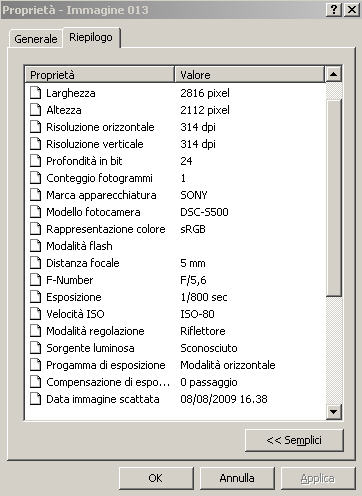Click the icon beside Modalità flash
The image size is (362, 496).
(35, 246)
